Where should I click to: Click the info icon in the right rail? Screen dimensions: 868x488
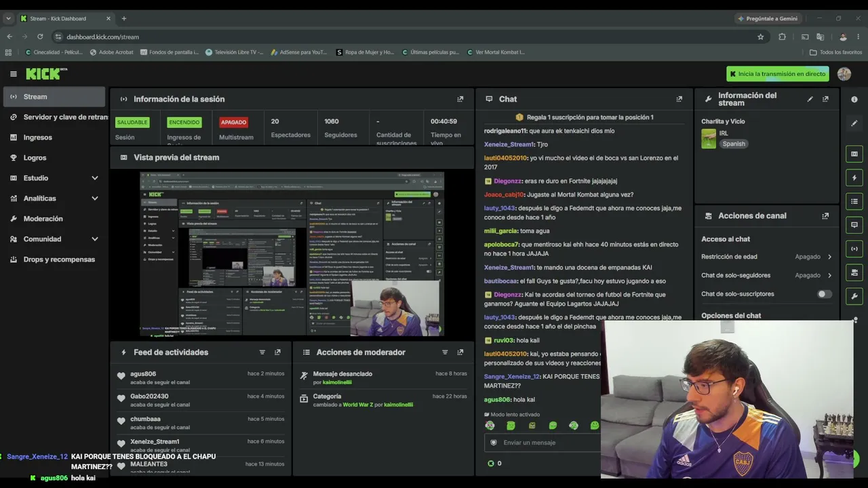tap(854, 100)
